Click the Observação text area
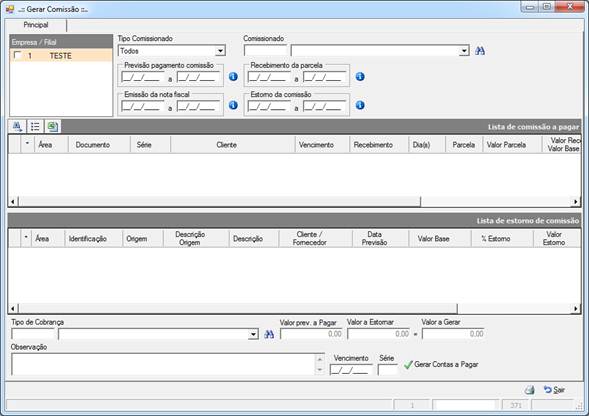The width and height of the screenshot is (589, 416). [x=163, y=364]
